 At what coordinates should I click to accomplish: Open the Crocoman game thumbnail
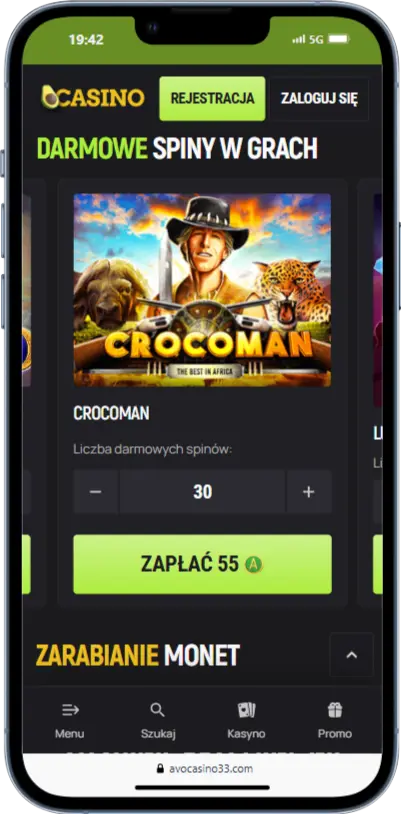(x=203, y=290)
